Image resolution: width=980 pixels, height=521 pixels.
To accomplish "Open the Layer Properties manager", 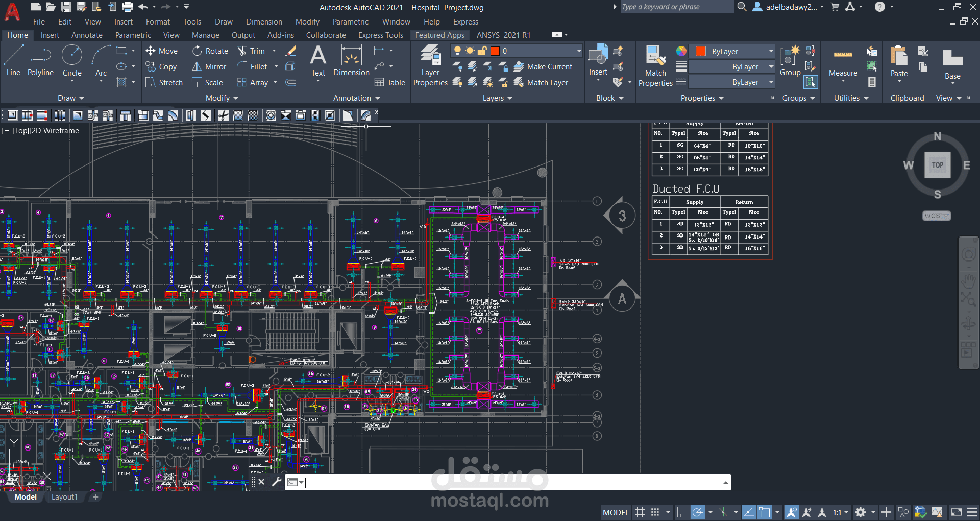I will 430,65.
